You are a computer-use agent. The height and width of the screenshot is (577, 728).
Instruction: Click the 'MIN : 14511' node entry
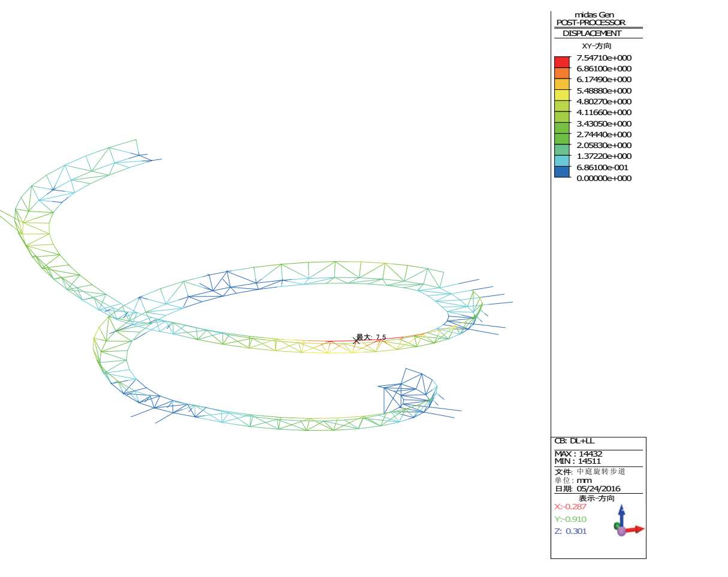[x=578, y=461]
